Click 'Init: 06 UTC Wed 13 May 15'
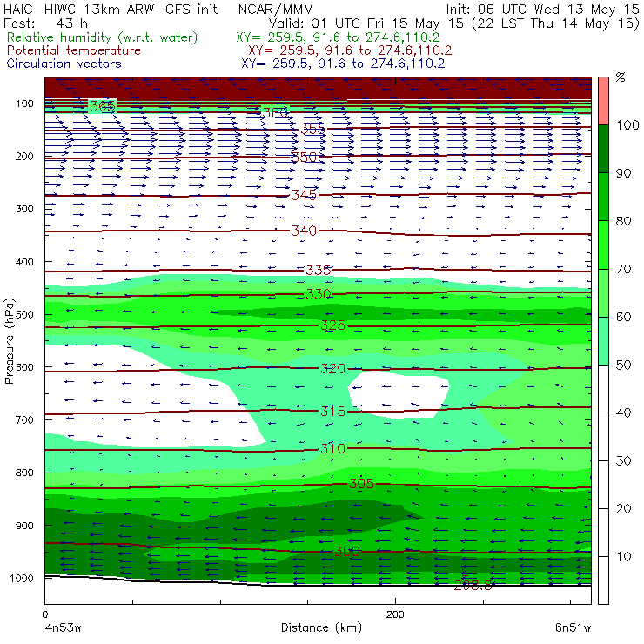Screen dimensions: 644x644 pos(542,10)
